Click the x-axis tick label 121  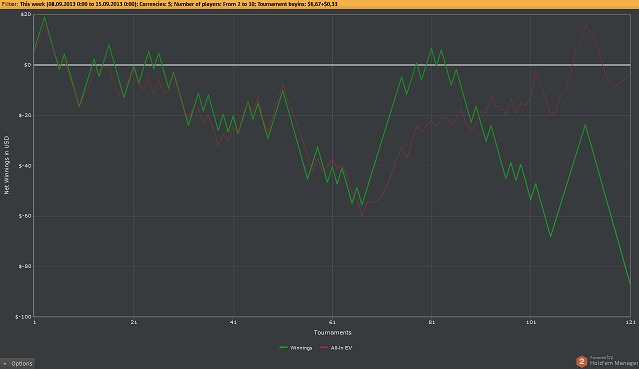pos(631,322)
